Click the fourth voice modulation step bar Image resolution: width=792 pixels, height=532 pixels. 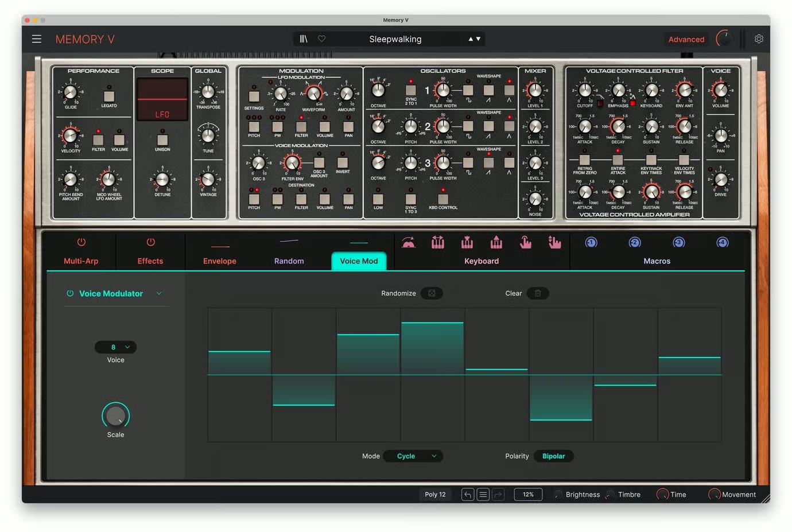(x=432, y=348)
